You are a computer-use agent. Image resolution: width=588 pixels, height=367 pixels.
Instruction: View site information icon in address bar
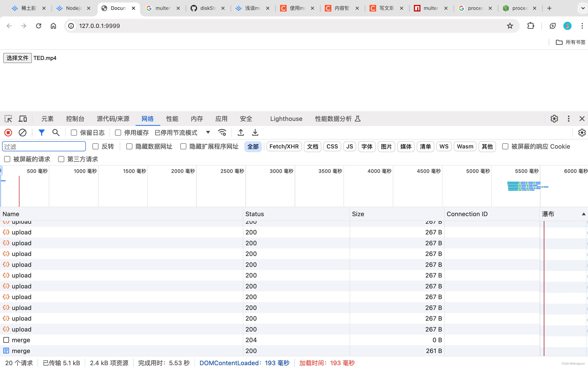[71, 26]
